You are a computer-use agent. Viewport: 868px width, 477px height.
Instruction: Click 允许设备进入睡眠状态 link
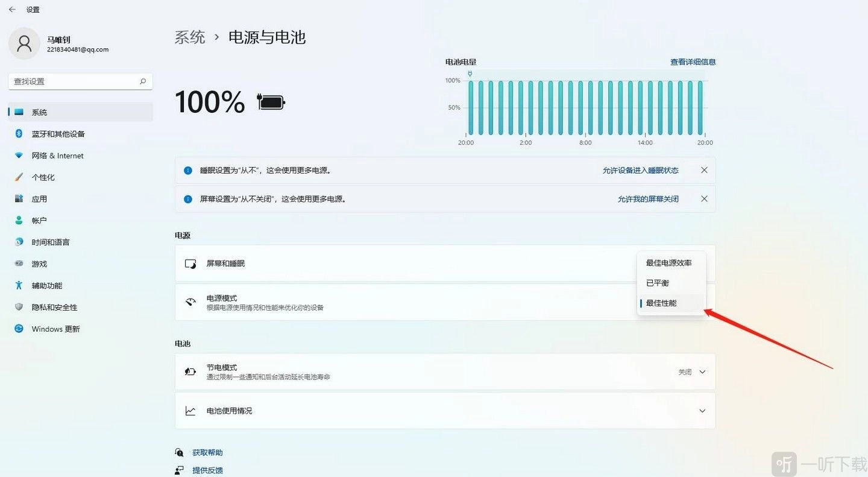640,171
